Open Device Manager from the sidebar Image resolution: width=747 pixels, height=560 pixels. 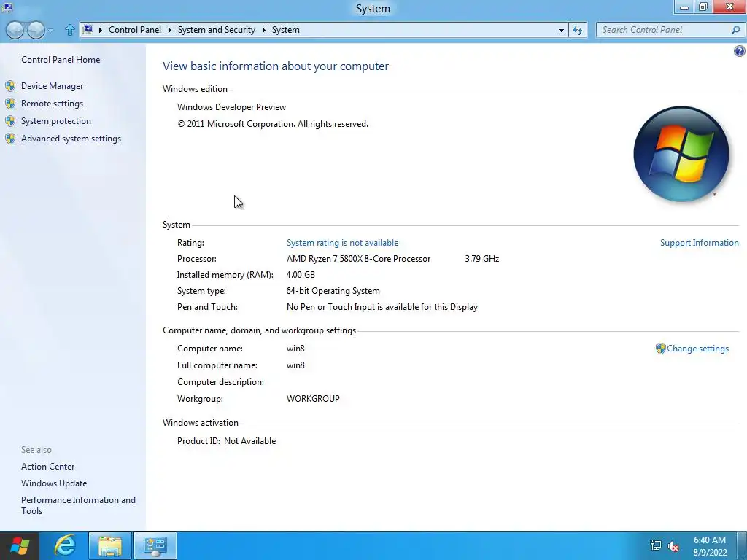(x=53, y=86)
